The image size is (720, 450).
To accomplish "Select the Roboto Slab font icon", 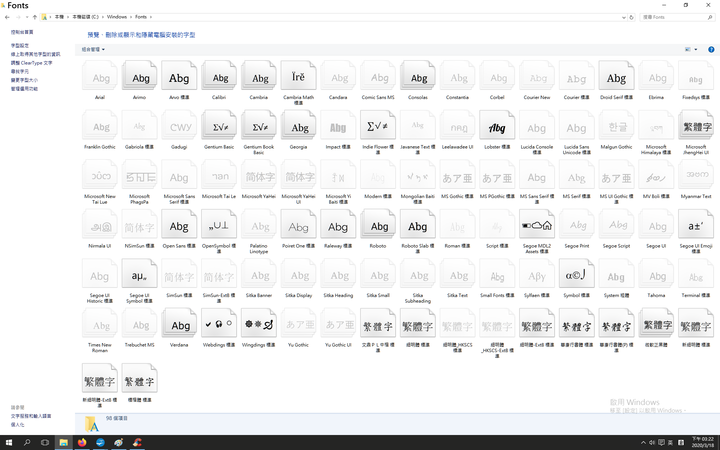I will [x=417, y=225].
